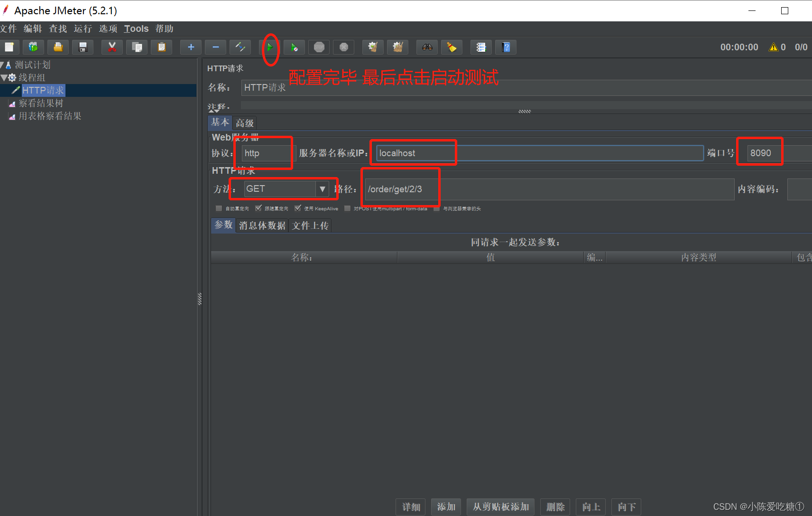
Task: Open the GET method dropdown
Action: tap(322, 189)
